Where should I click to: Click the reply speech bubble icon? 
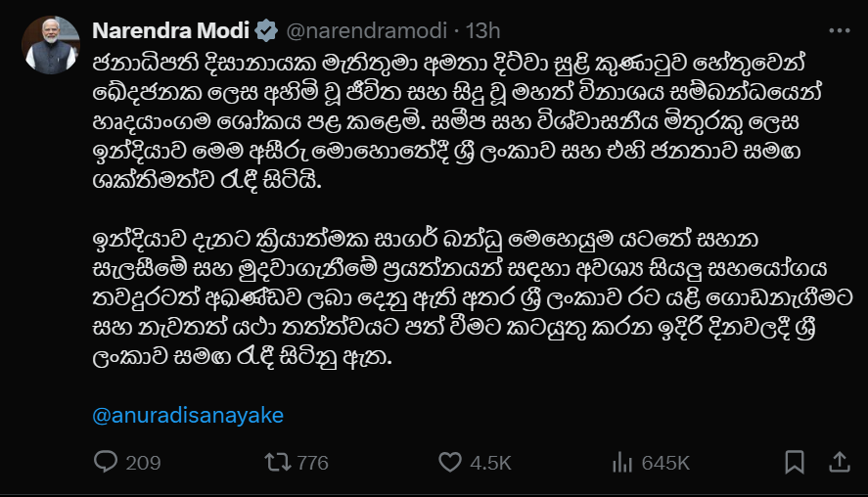tap(105, 462)
